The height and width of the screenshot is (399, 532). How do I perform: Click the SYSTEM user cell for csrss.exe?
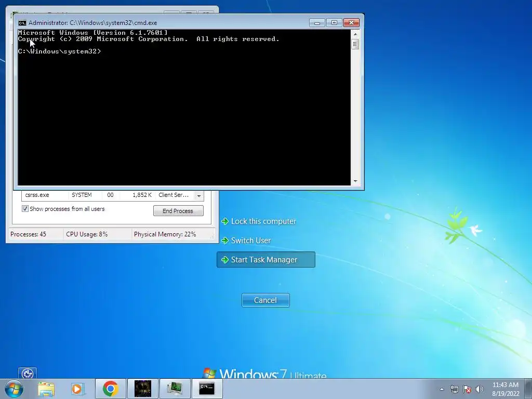82,195
